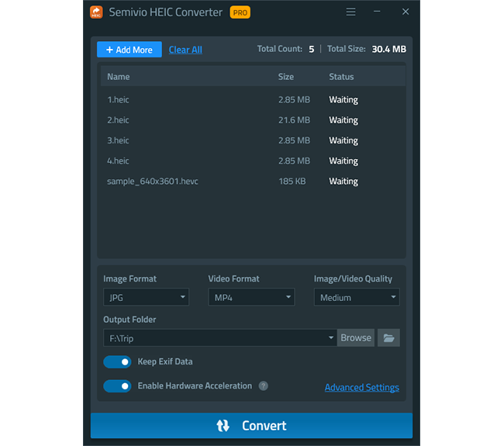This screenshot has height=446, width=504.
Task: Click the Add More button
Action: pyautogui.click(x=129, y=50)
